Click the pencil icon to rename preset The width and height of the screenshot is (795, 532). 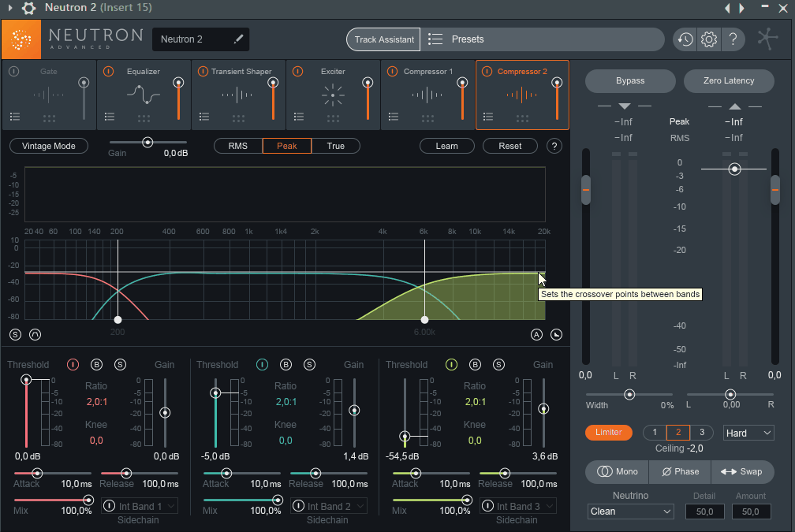point(238,39)
